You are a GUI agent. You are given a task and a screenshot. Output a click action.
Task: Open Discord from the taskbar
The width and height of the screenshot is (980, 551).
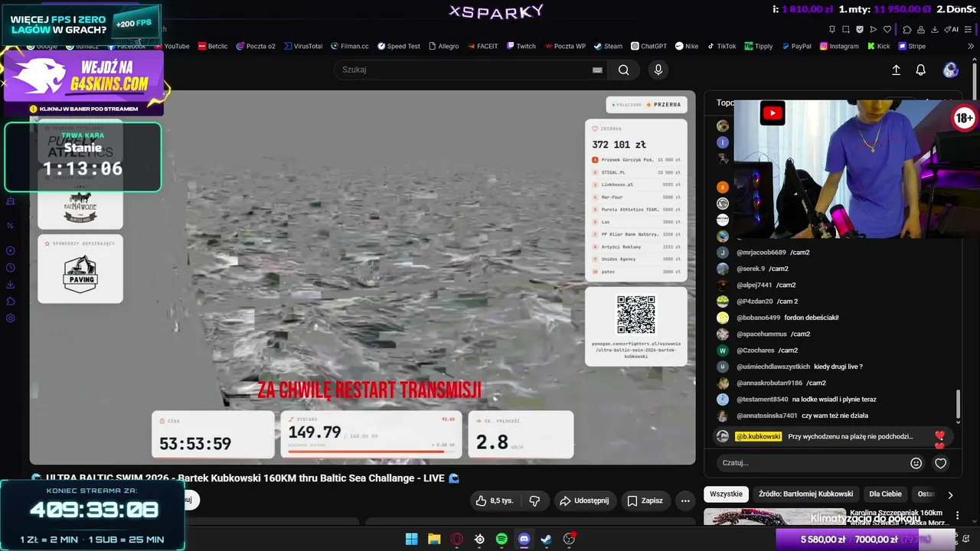[524, 539]
